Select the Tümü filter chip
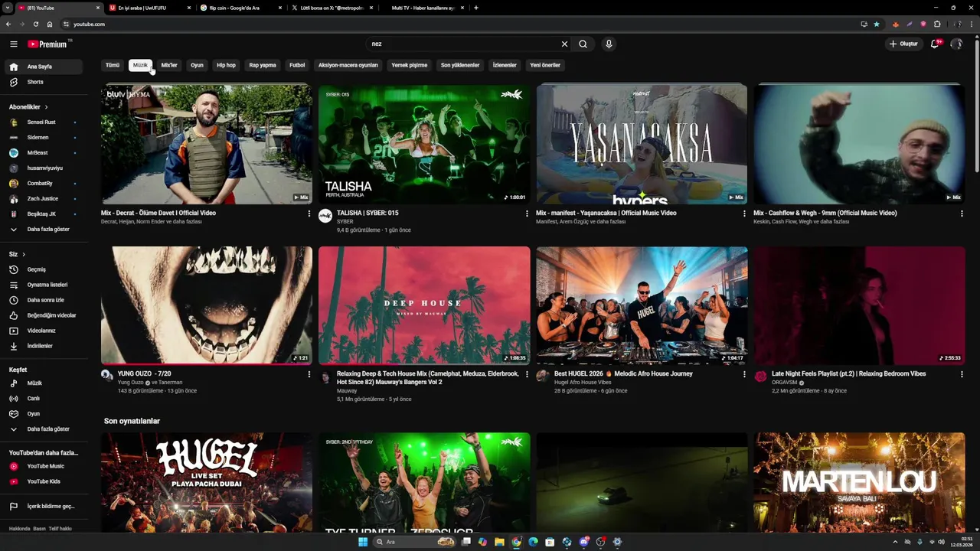 pyautogui.click(x=113, y=65)
